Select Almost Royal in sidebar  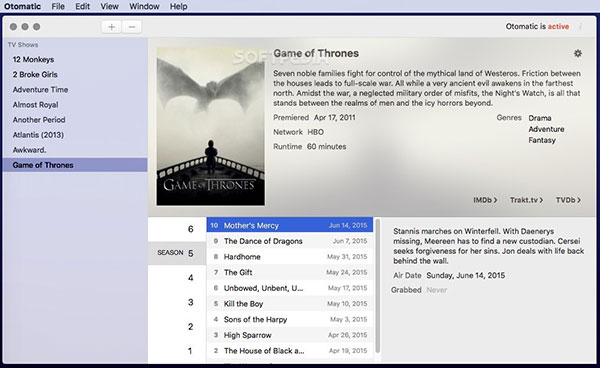coord(75,105)
